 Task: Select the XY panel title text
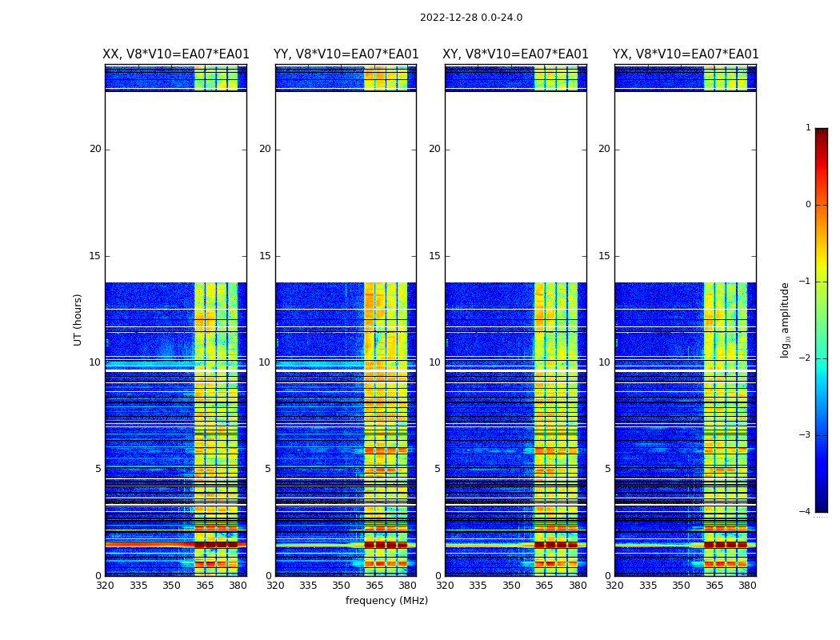pos(515,54)
